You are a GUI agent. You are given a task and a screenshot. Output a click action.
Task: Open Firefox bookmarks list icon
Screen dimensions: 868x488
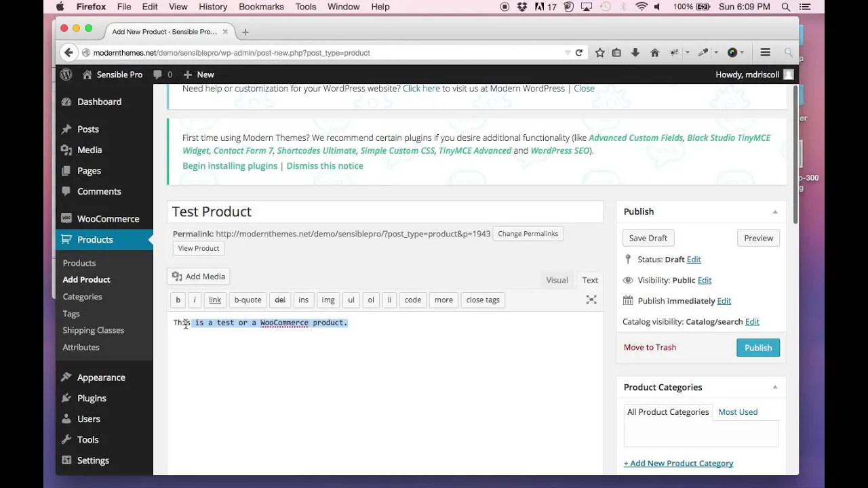point(616,52)
